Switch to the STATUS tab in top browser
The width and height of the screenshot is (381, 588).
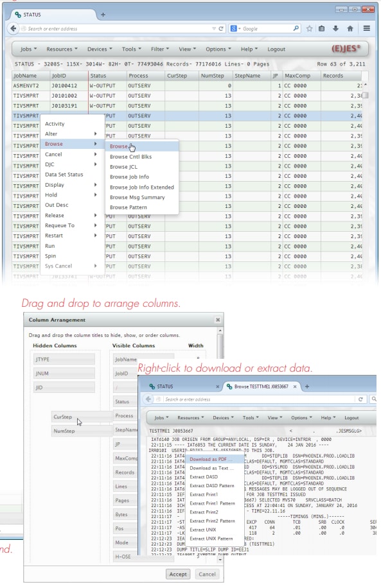pos(53,15)
